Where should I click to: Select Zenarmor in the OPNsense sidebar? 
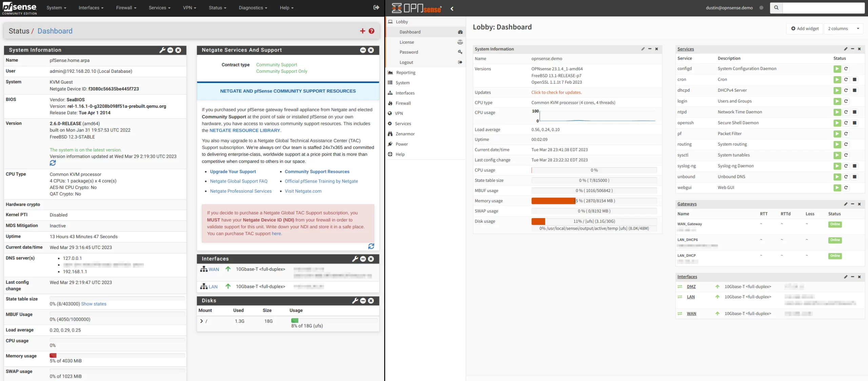[405, 134]
